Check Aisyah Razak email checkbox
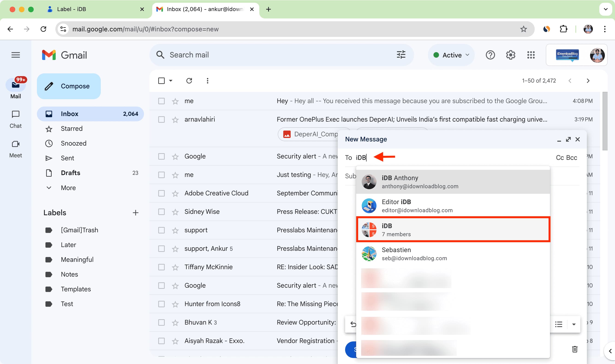The image size is (615, 364). click(x=161, y=341)
